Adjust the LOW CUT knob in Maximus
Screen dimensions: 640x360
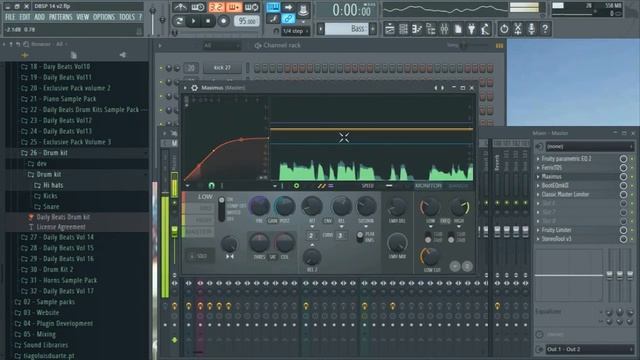click(x=430, y=256)
